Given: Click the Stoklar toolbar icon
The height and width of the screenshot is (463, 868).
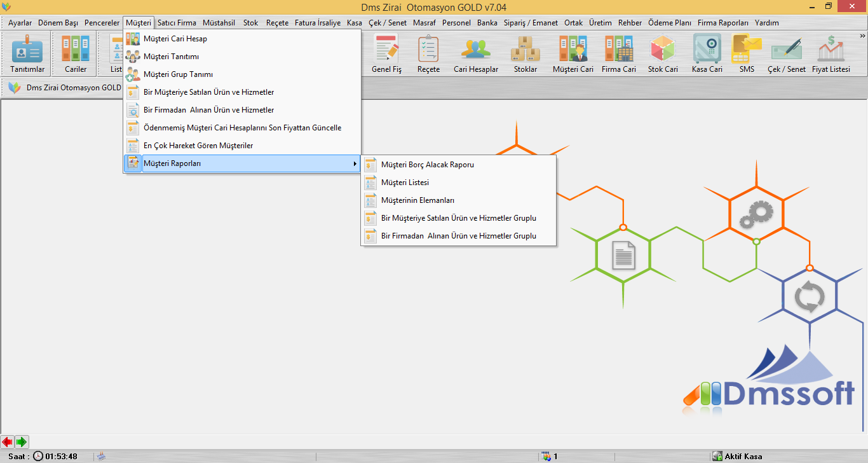Looking at the screenshot, I should [526, 53].
